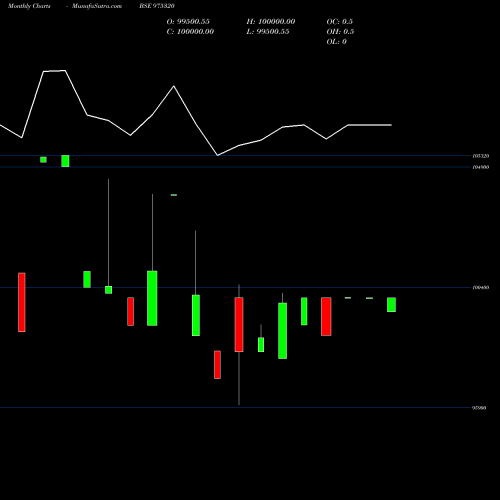Select the OL: 0 reading
The width and height of the screenshot is (500, 500).
(x=337, y=41)
